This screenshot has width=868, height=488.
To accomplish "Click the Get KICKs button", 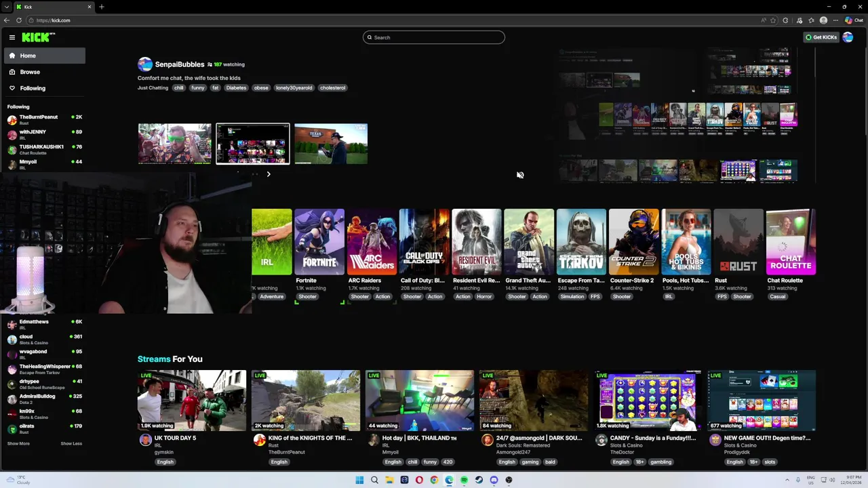I will point(821,37).
